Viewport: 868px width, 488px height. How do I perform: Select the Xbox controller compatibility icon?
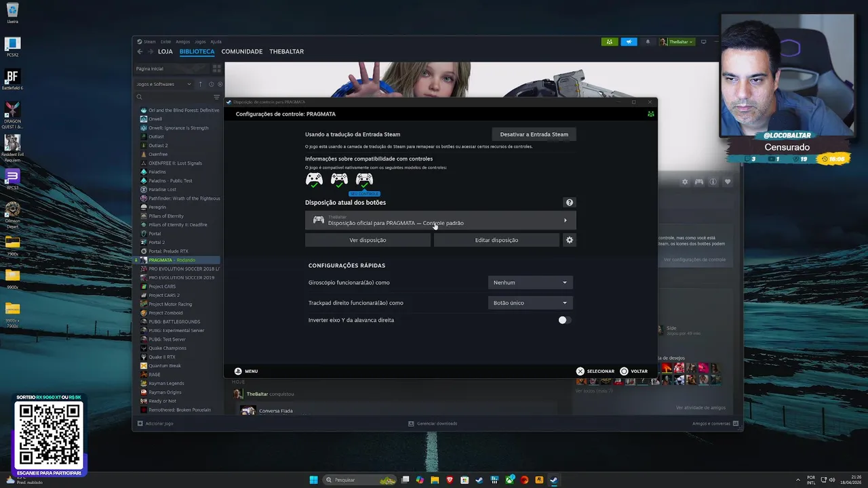(x=314, y=180)
